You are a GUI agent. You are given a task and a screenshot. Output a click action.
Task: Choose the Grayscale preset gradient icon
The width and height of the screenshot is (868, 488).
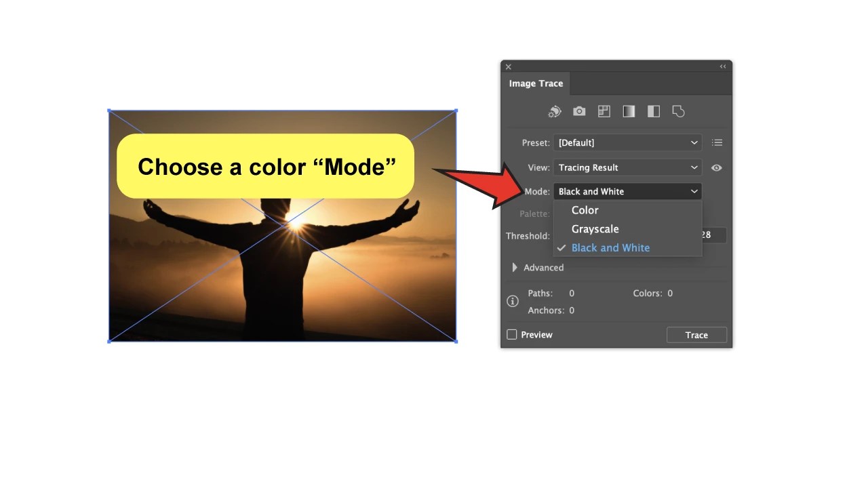coord(629,111)
